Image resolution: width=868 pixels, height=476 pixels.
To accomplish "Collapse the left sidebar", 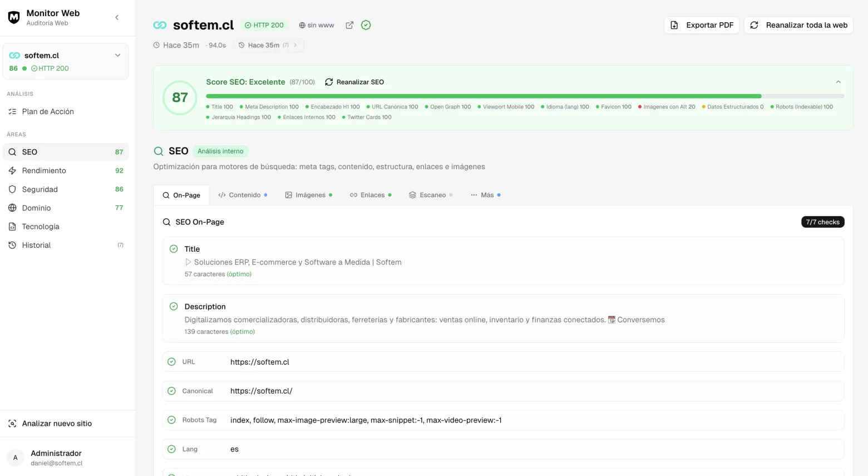I will pyautogui.click(x=117, y=17).
